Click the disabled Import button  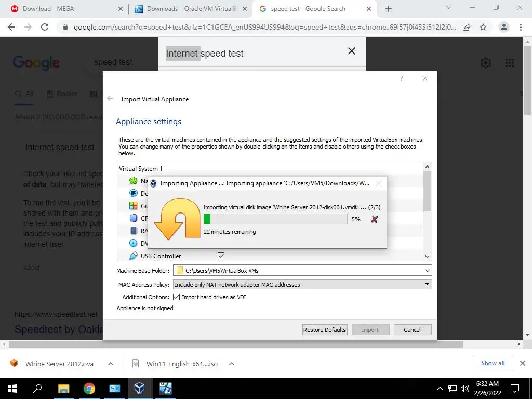370,329
